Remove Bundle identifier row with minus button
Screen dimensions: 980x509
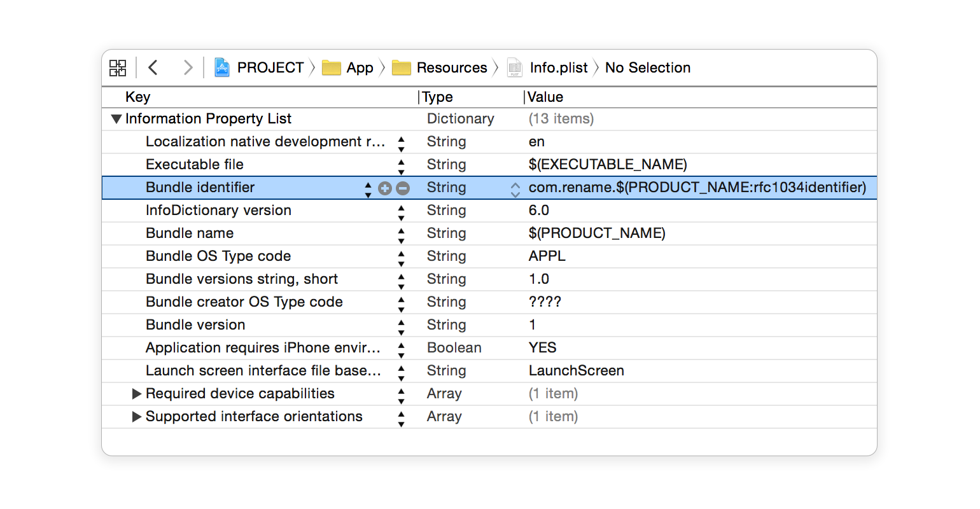click(403, 188)
